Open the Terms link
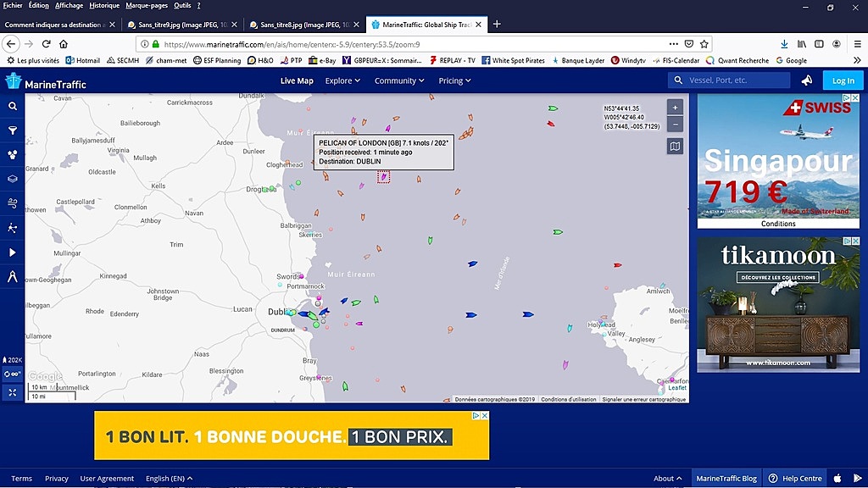Viewport: 868px width, 488px height. pos(21,479)
